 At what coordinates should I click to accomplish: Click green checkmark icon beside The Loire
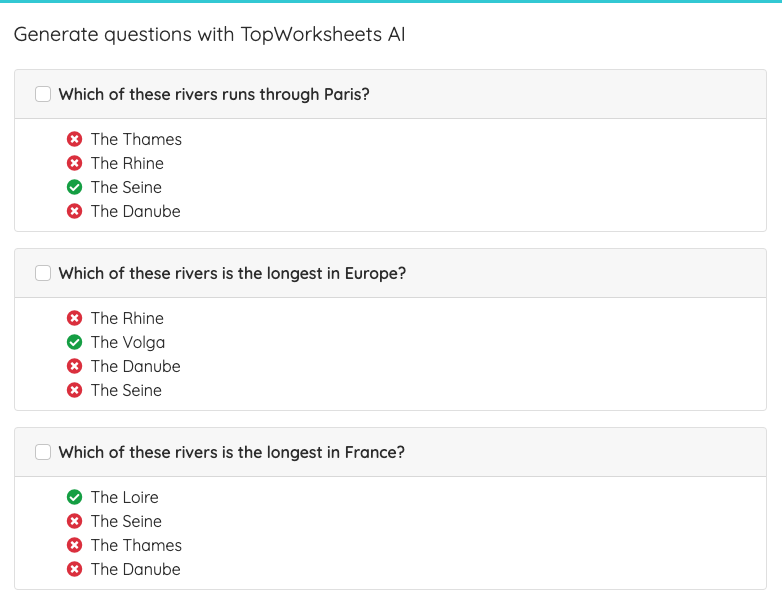tap(74, 497)
